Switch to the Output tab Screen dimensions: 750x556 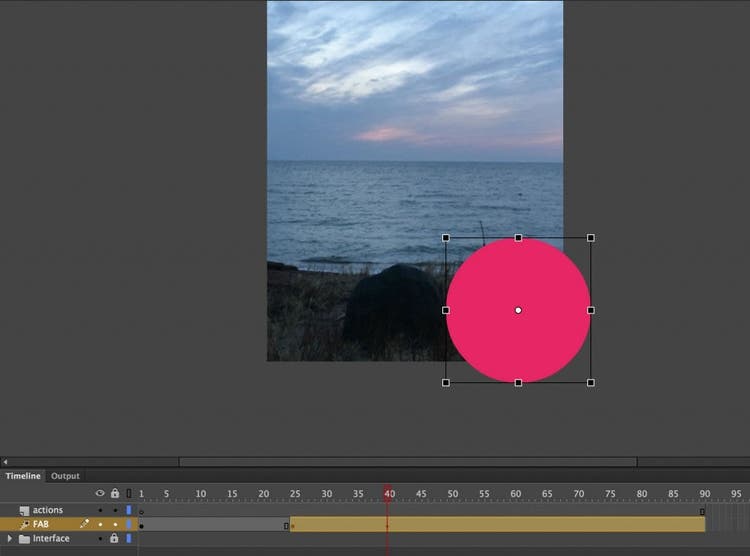(x=65, y=476)
